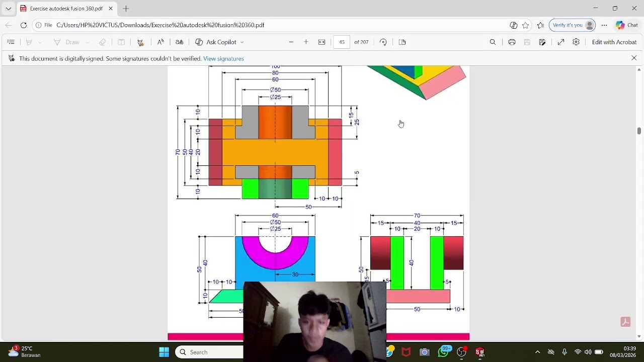Select the Erase tool icon
This screenshot has height=362, width=644.
tap(103, 42)
